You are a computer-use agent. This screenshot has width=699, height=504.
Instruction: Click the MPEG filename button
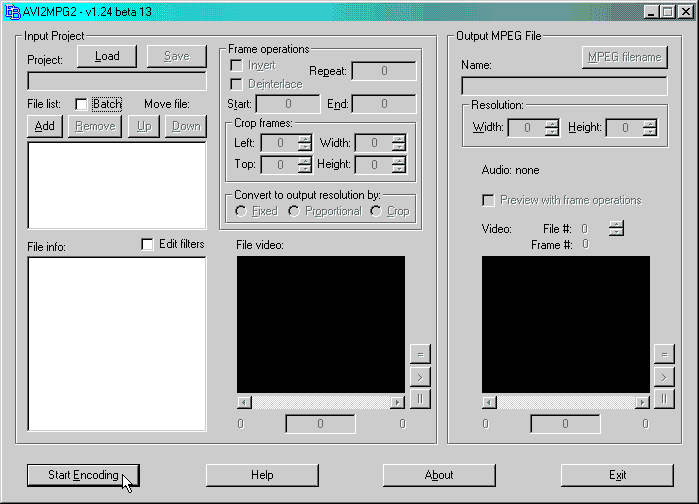coord(625,57)
